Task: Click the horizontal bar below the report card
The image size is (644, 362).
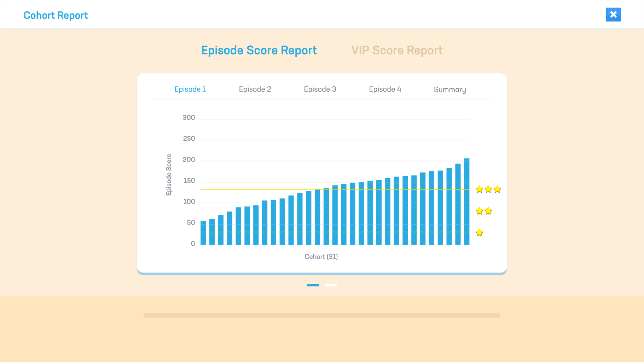Action: click(x=322, y=315)
